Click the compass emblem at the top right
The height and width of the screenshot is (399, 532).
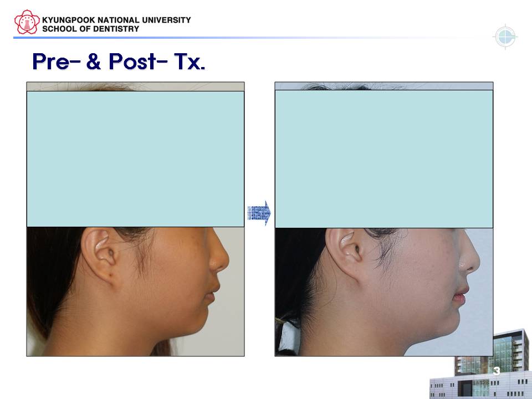505,37
